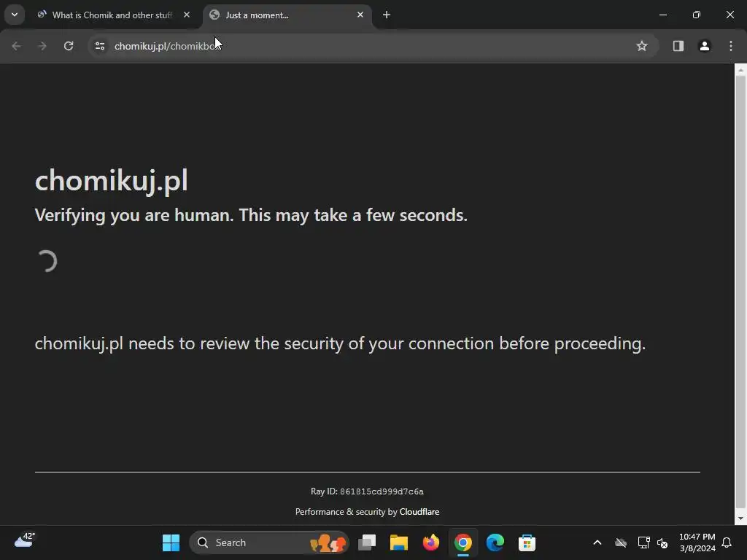Expand hidden system tray icons
747x560 pixels.
pos(597,542)
